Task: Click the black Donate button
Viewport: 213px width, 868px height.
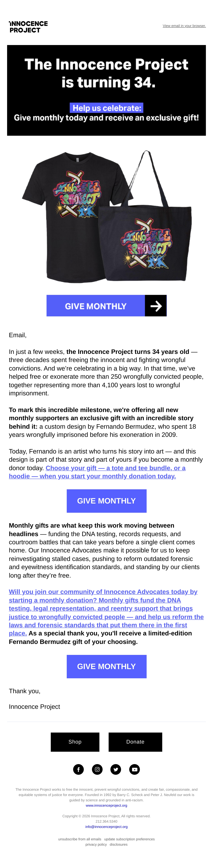Action: pyautogui.click(x=135, y=742)
